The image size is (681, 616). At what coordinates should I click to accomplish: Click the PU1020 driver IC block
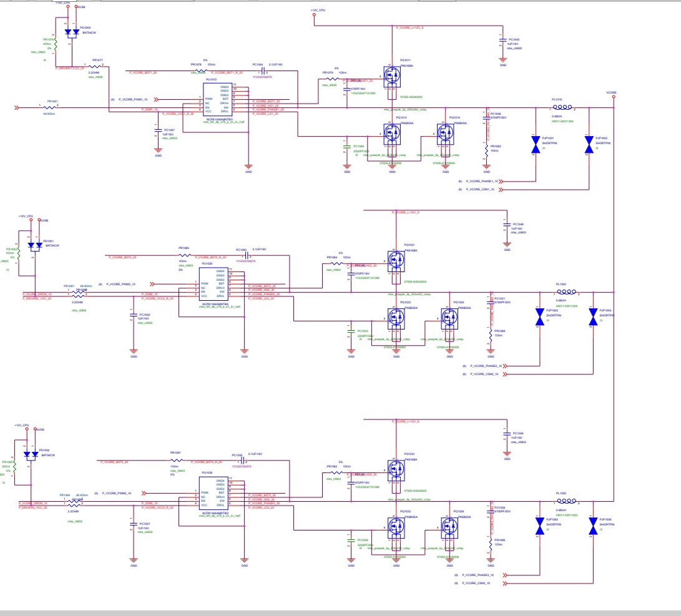(213, 284)
